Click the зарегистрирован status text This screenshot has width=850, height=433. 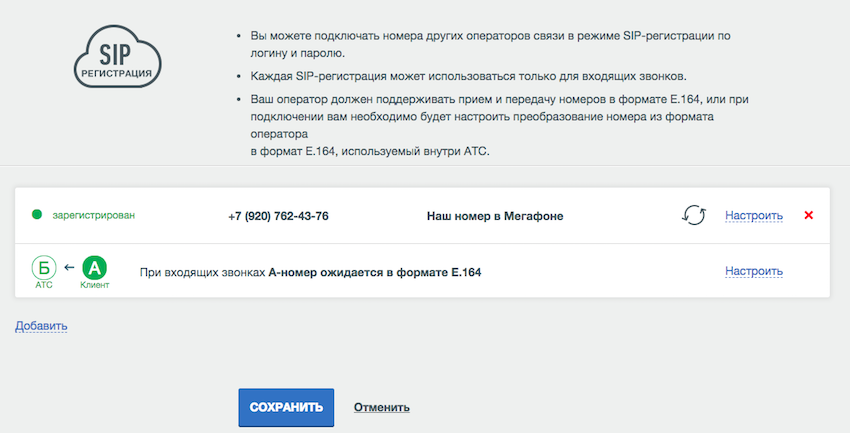coord(94,215)
